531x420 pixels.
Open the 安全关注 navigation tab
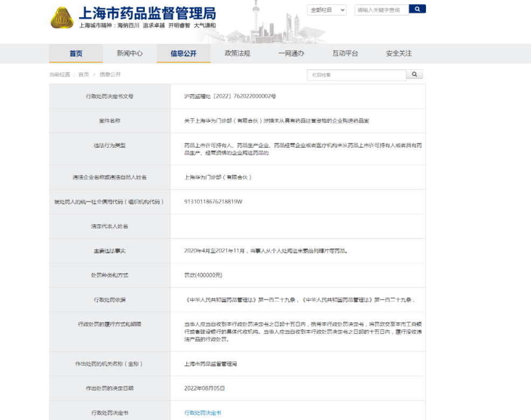(x=399, y=53)
